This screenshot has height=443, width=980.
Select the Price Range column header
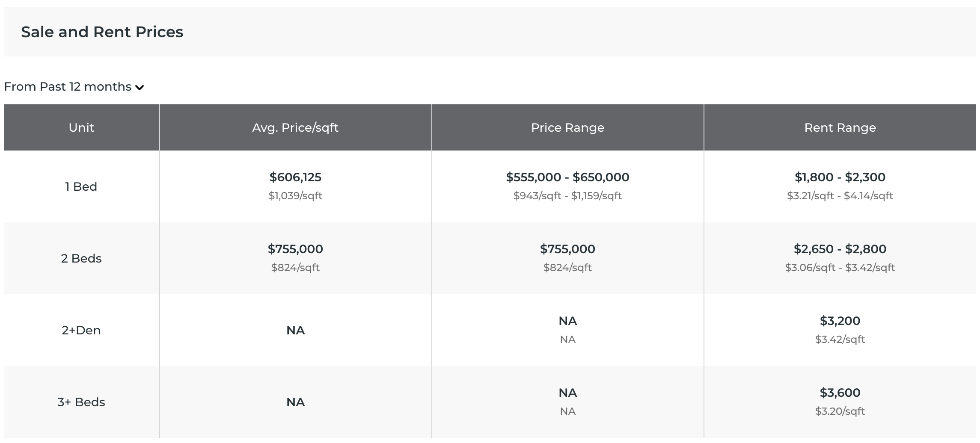pyautogui.click(x=567, y=127)
